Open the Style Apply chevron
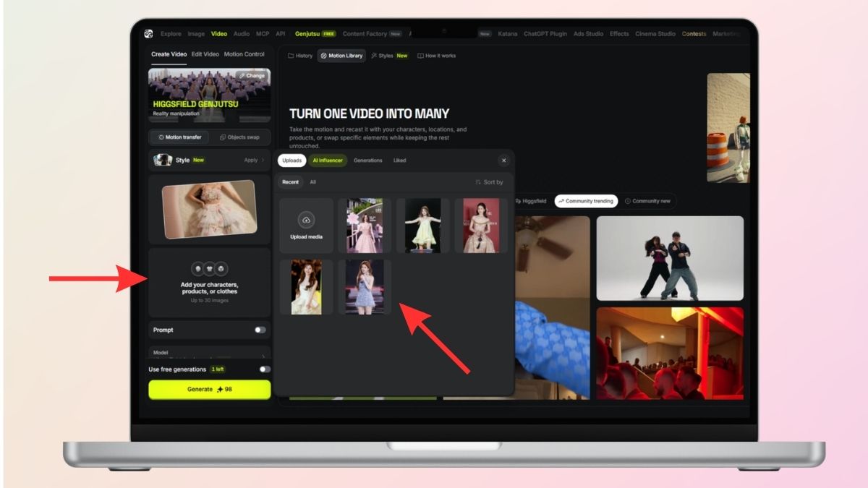The height and width of the screenshot is (488, 868). point(263,160)
